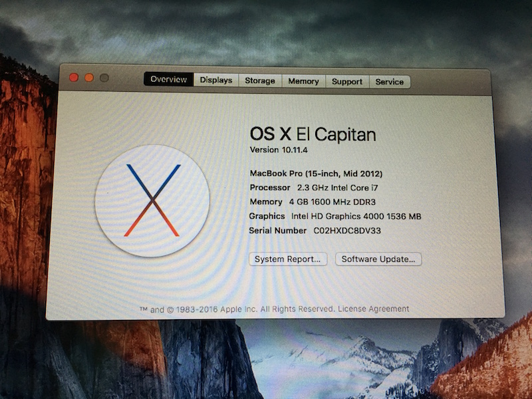
Task: Click the OS X El Capitan heading
Action: pyautogui.click(x=313, y=134)
